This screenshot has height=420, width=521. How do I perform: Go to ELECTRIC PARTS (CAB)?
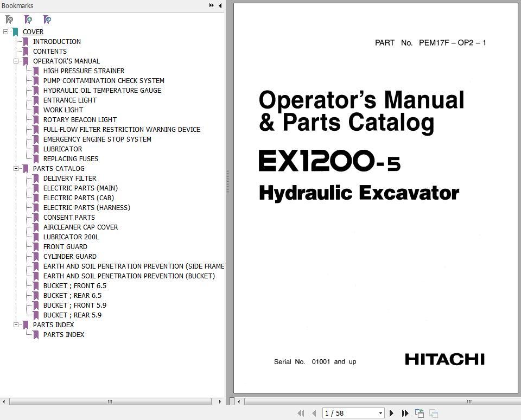pos(79,198)
